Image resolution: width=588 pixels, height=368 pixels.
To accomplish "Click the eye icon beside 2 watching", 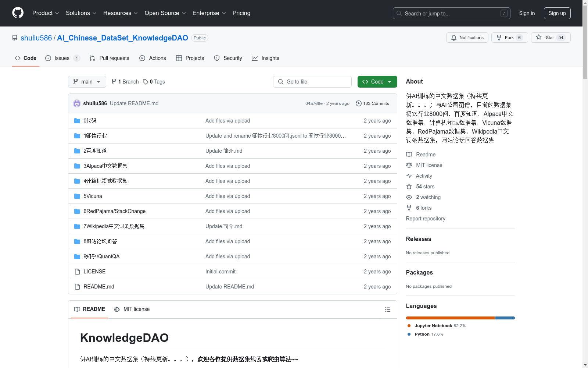I will click(x=409, y=197).
